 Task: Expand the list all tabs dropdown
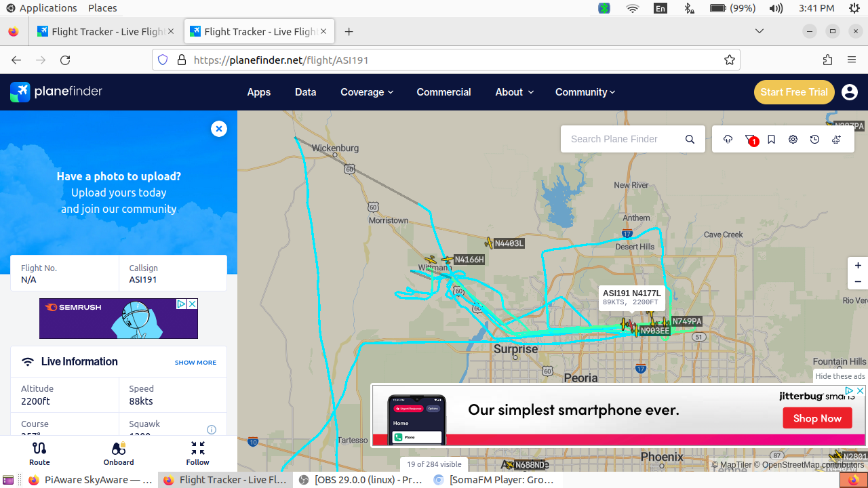click(x=759, y=31)
